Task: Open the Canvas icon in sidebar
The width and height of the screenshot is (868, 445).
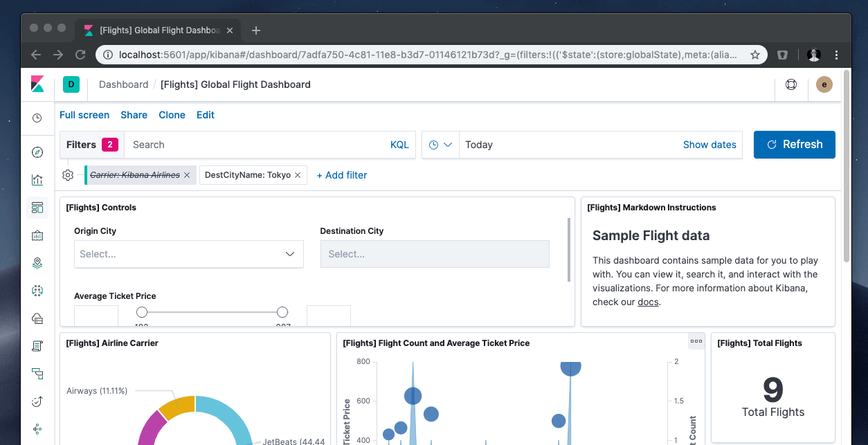Action: click(37, 235)
